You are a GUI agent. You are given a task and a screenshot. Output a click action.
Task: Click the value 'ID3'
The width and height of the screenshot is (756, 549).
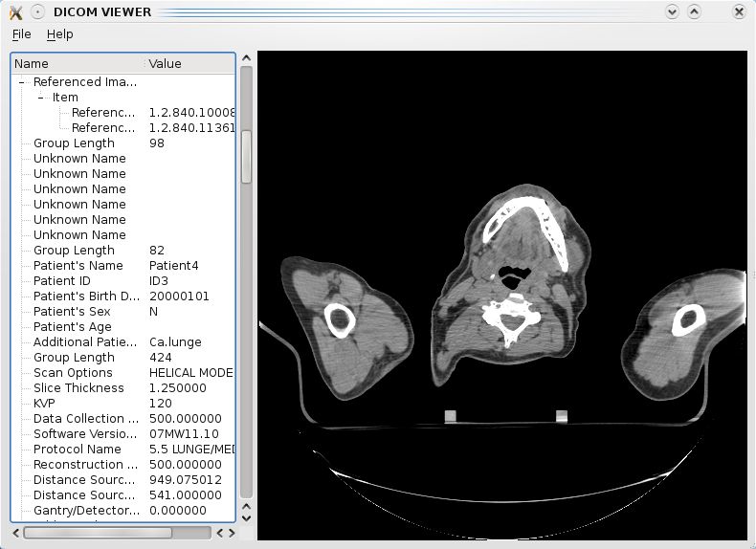[159, 281]
